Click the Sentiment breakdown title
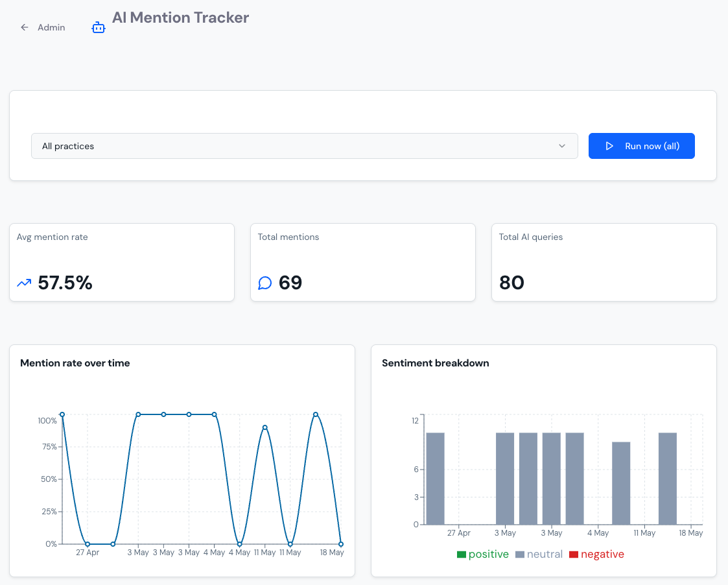This screenshot has height=585, width=728. pos(436,363)
